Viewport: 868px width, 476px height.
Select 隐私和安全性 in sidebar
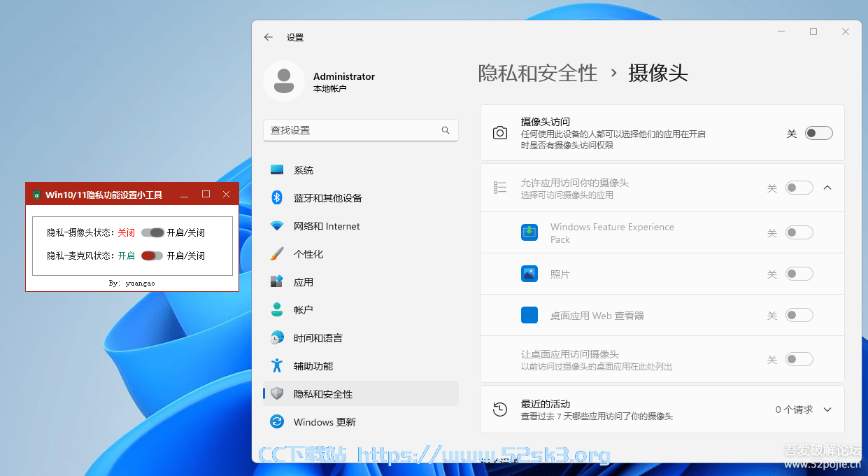[360, 394]
